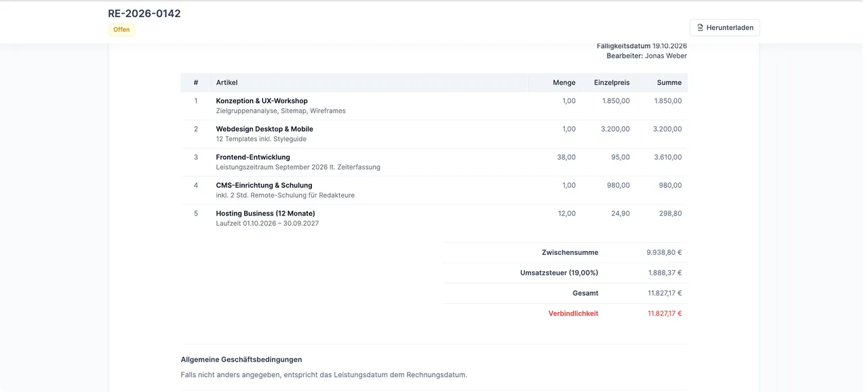Click the Herunterladen download button
This screenshot has height=392, width=868.
click(x=724, y=28)
